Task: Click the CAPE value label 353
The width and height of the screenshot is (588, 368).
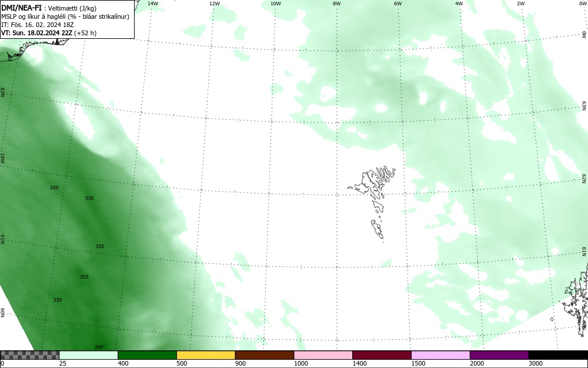Action: tap(84, 276)
